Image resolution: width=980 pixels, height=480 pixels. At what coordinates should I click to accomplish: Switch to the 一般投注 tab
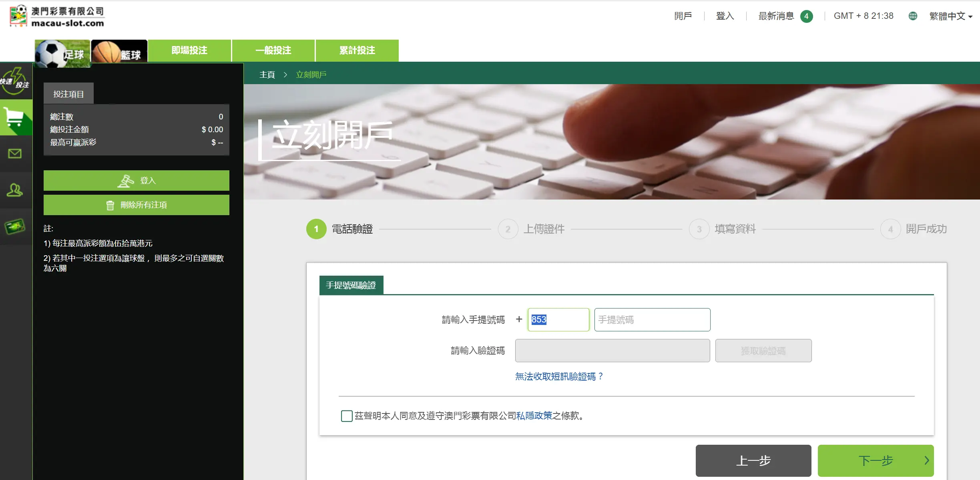pyautogui.click(x=273, y=50)
